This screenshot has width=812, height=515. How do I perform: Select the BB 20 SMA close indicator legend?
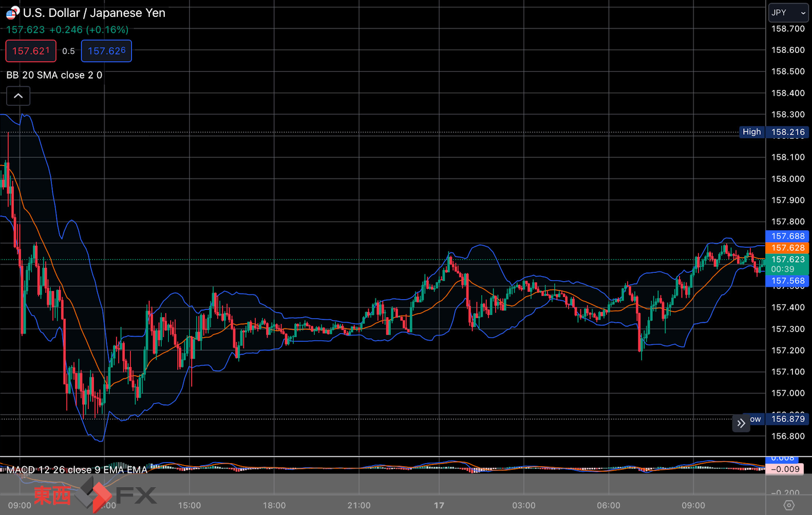coord(54,75)
